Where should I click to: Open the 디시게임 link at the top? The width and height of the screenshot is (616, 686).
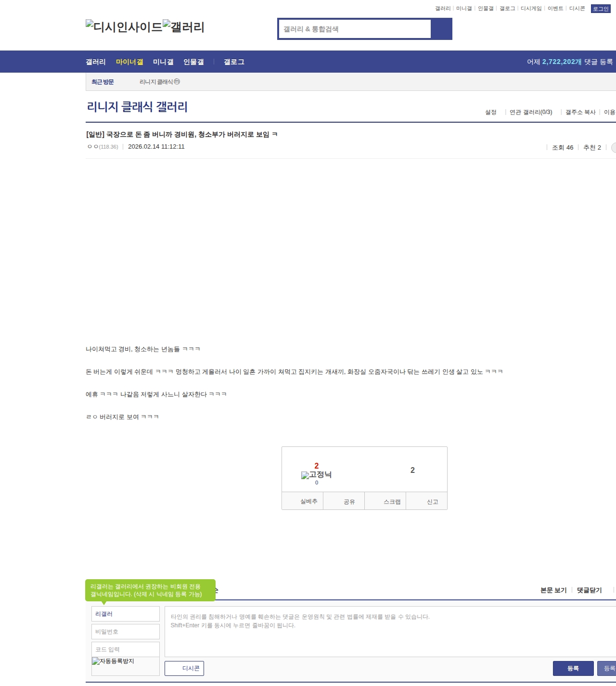click(531, 9)
